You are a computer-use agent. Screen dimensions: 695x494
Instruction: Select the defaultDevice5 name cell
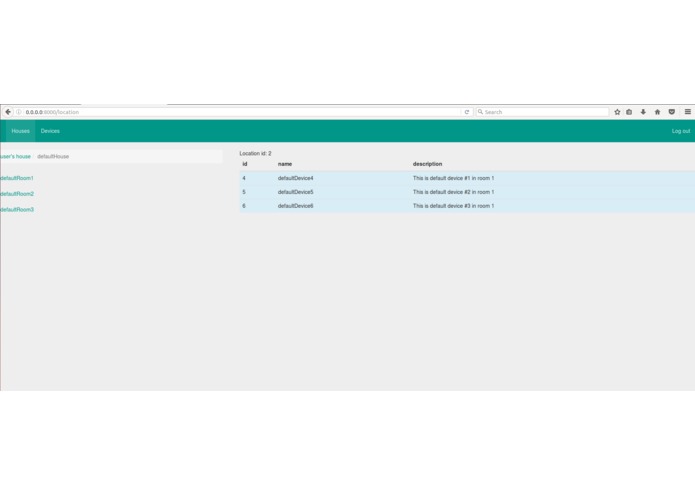[296, 192]
